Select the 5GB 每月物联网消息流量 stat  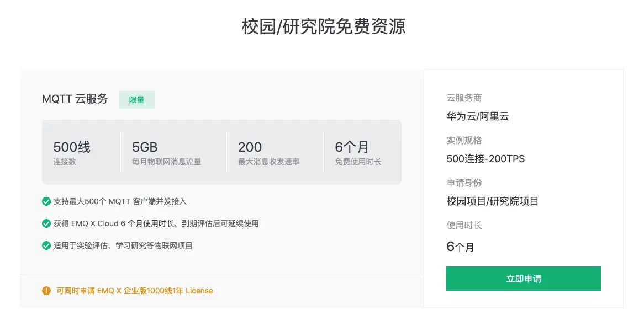coord(166,153)
